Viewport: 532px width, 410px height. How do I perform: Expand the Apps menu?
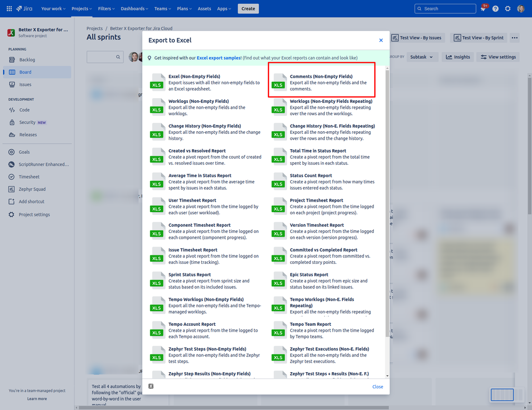tap(224, 9)
